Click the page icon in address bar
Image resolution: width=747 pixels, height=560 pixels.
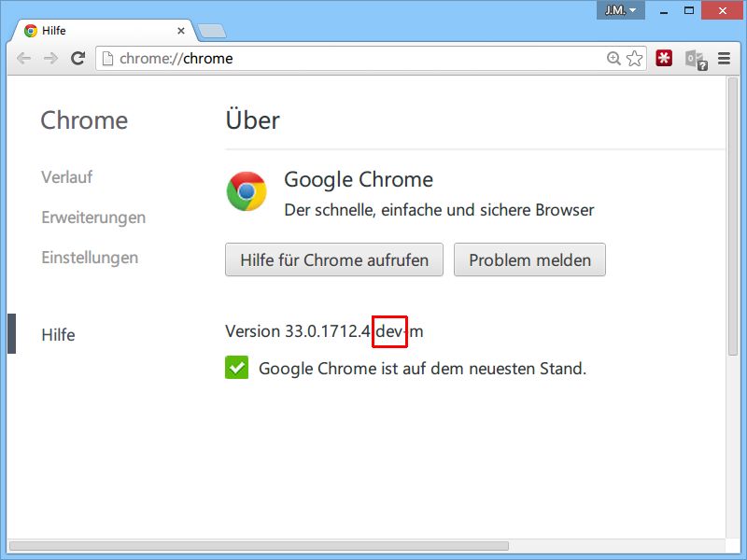point(107,59)
